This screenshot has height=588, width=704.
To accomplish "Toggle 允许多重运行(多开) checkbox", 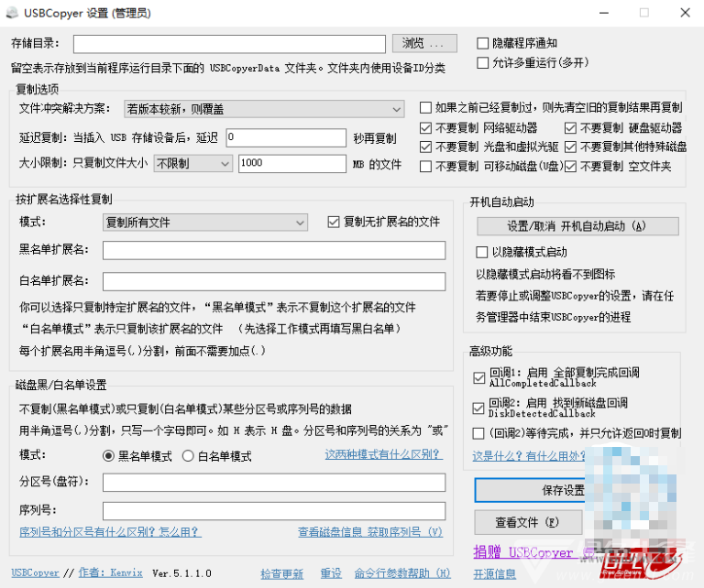I will pos(482,62).
